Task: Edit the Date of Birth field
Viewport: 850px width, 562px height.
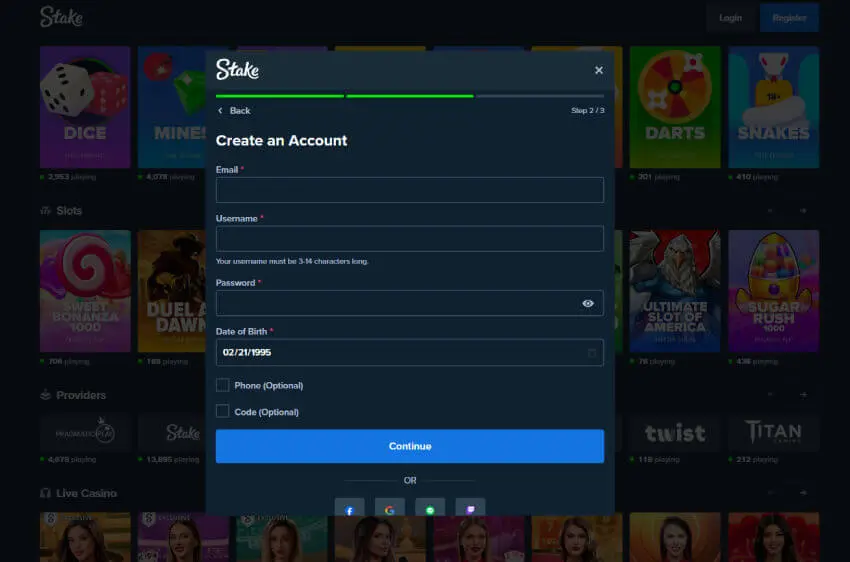Action: point(410,353)
